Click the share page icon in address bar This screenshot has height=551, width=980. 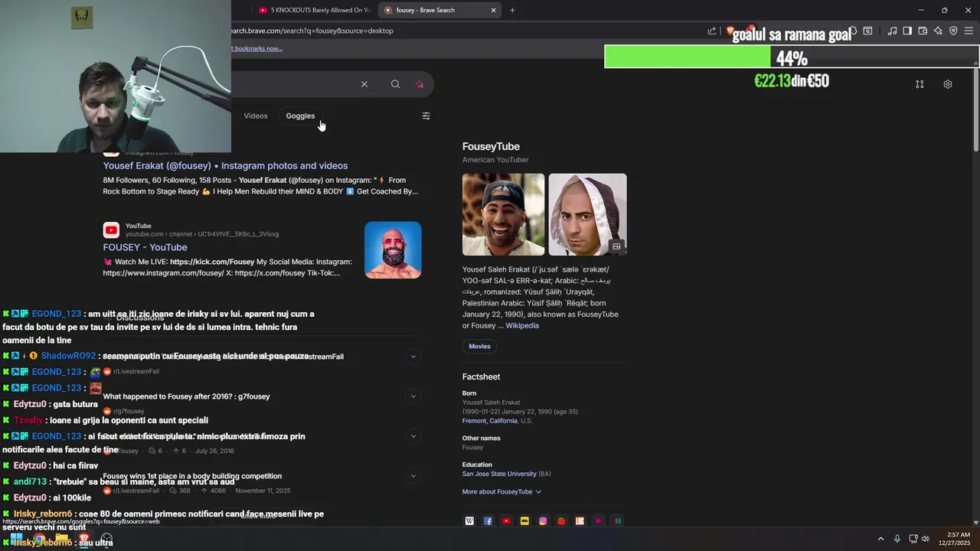(712, 31)
